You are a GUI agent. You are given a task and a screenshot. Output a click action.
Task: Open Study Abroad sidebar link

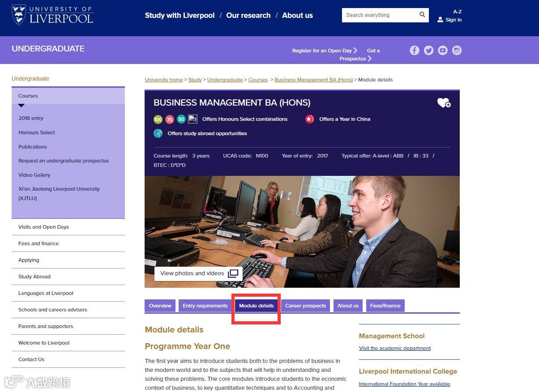[34, 277]
